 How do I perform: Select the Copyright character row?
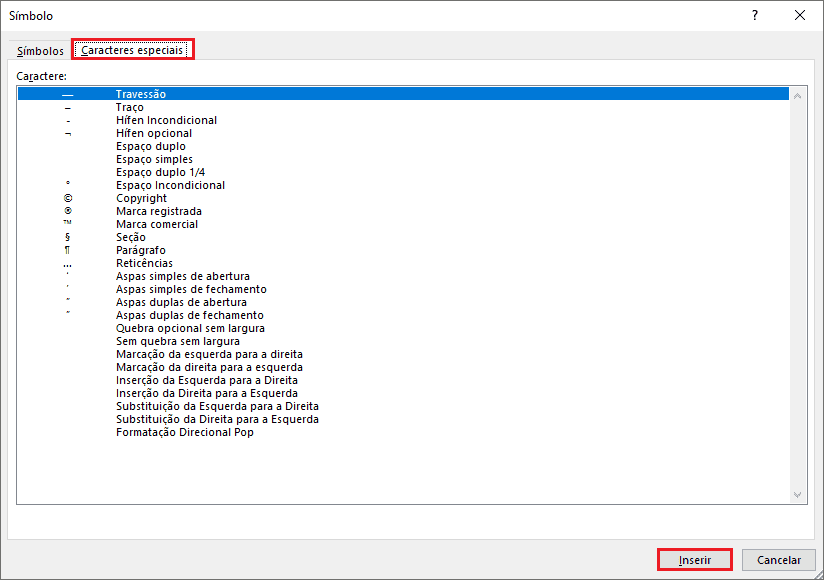(403, 198)
